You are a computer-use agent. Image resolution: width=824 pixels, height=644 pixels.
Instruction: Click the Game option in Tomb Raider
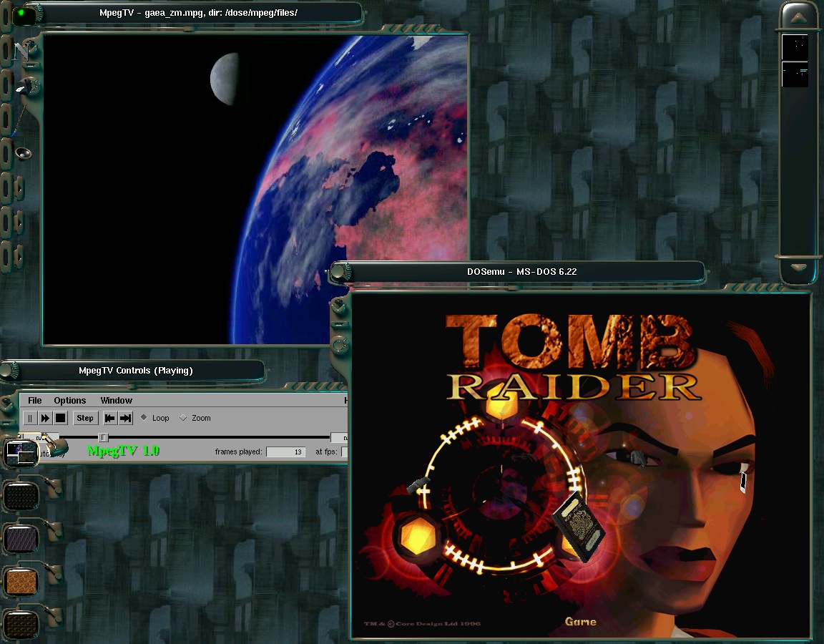tap(581, 622)
